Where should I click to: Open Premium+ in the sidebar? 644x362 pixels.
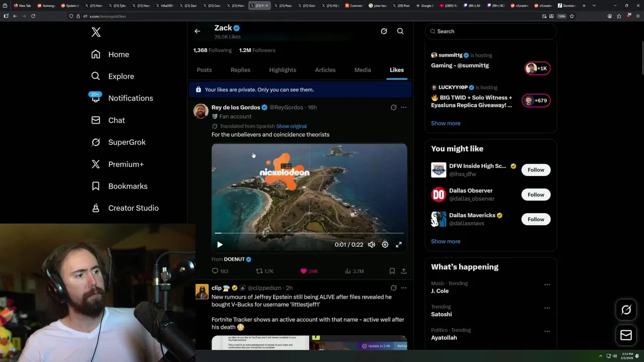tap(117, 164)
